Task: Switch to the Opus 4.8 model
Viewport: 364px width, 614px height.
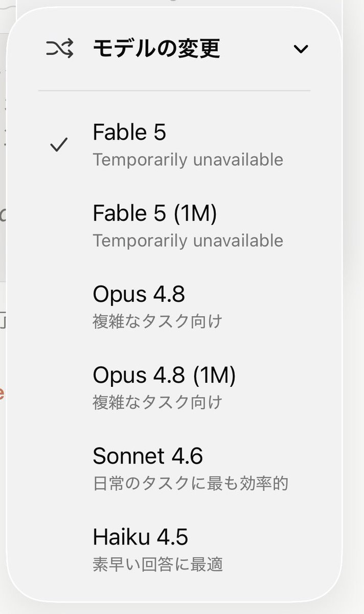Action: click(174, 307)
